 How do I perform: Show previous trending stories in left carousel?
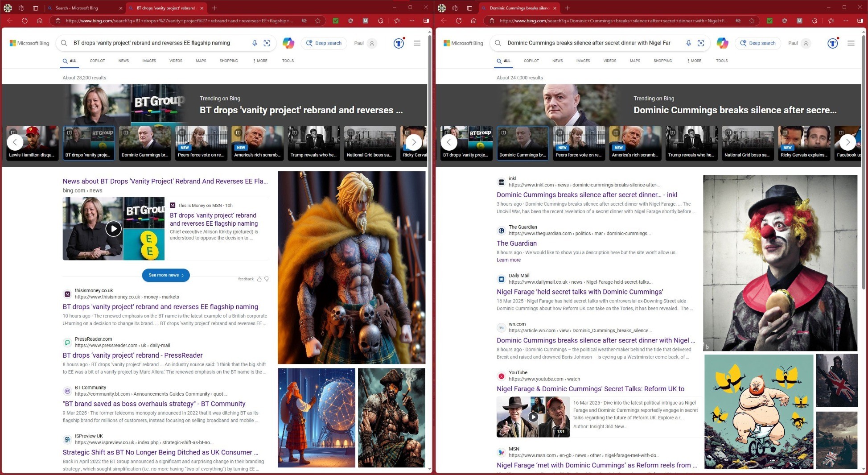pyautogui.click(x=15, y=142)
